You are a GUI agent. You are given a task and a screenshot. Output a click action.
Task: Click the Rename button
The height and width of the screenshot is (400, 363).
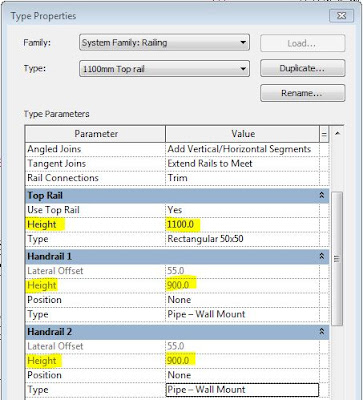[302, 93]
